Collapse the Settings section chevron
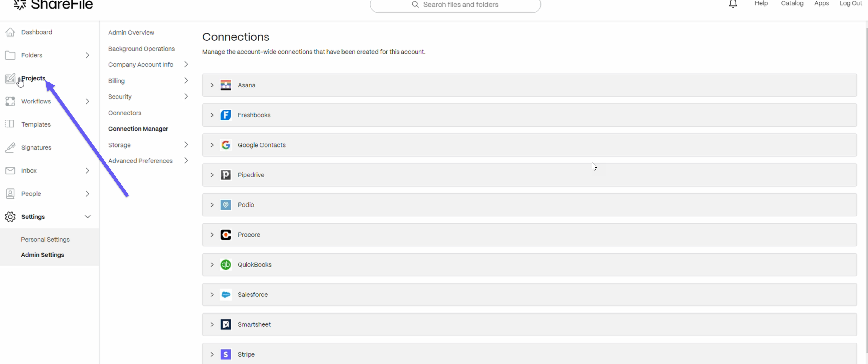 [88, 217]
